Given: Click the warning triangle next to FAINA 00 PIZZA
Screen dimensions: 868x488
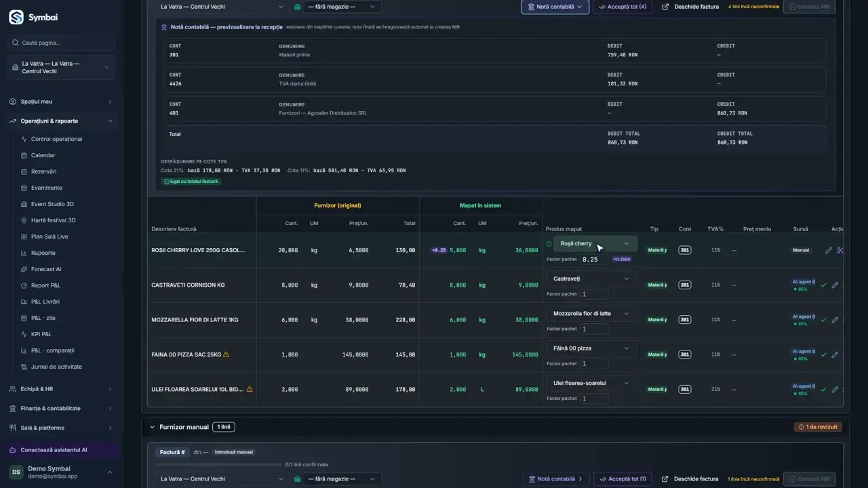Looking at the screenshot, I should 226,354.
